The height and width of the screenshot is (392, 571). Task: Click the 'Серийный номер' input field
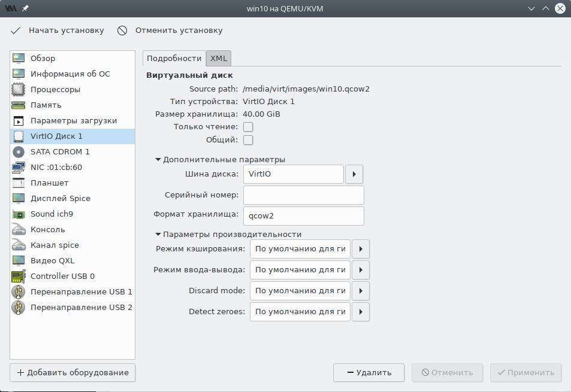coord(304,195)
